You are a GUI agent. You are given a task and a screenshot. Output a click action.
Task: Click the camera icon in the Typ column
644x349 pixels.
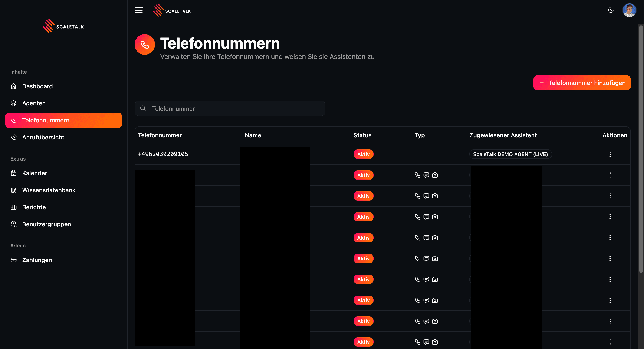[435, 175]
